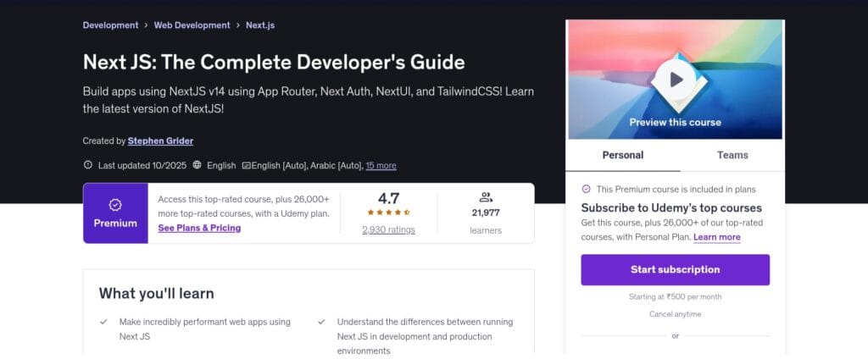The image size is (868, 359).
Task: Click checkmark next to 'Understand the differences' item
Action: (322, 322)
